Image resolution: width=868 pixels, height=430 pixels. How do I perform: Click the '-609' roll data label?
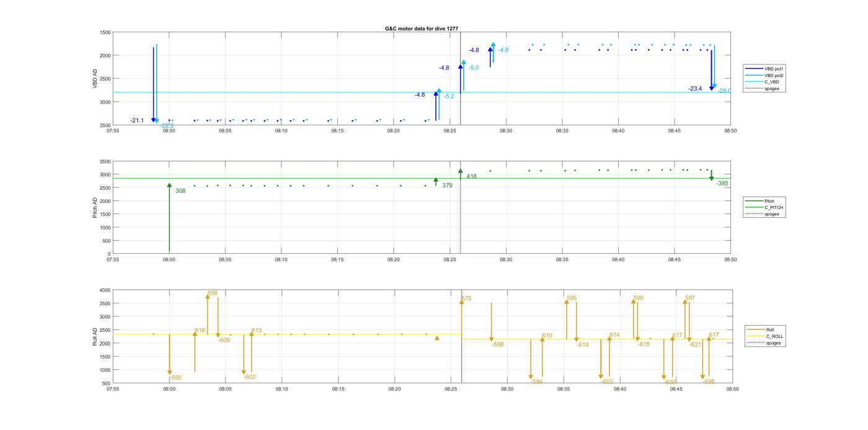point(224,340)
